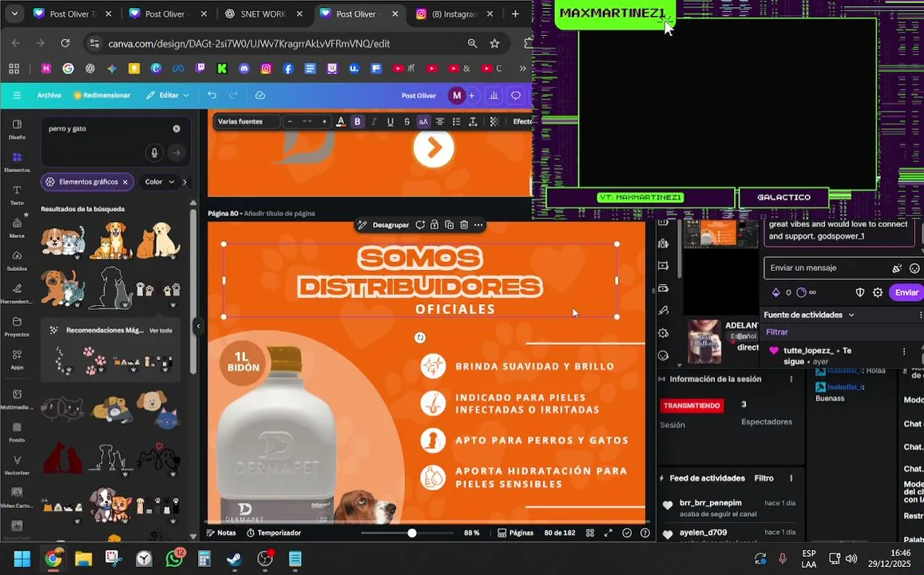Click Ver todo in Recomendaciones Mágicas

[161, 331]
